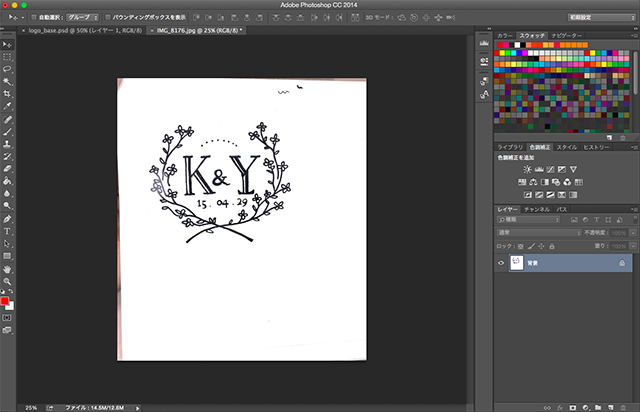Enable the 自動選択 auto-select checkbox
This screenshot has width=640, height=412.
click(34, 17)
